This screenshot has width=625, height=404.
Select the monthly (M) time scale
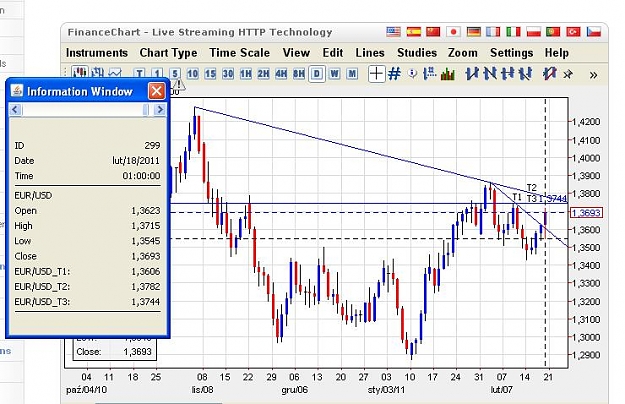pyautogui.click(x=352, y=74)
